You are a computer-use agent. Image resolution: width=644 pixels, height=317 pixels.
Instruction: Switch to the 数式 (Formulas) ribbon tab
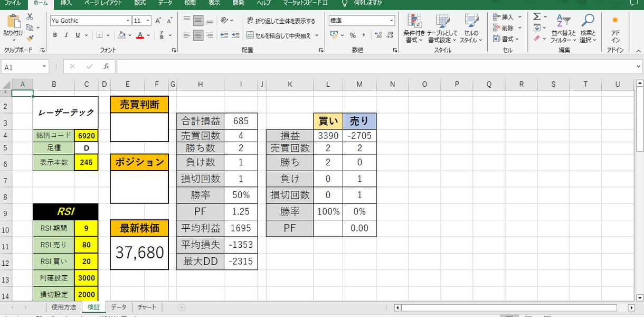coord(140,3)
